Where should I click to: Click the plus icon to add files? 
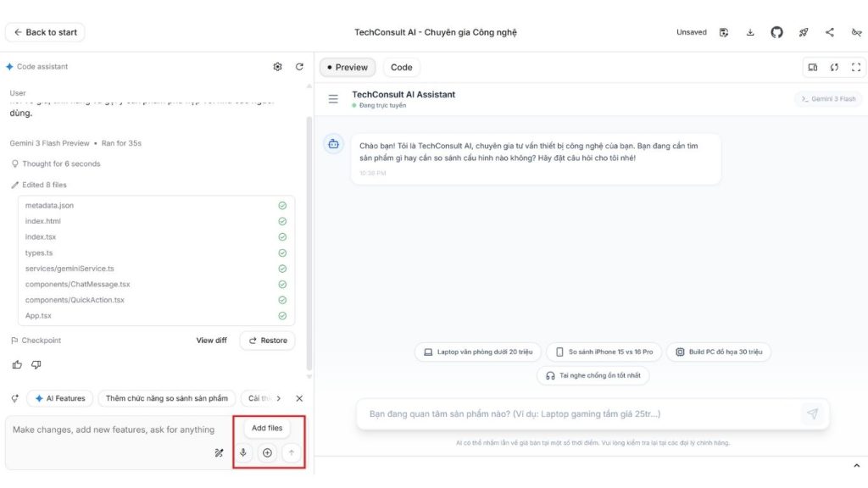[266, 452]
